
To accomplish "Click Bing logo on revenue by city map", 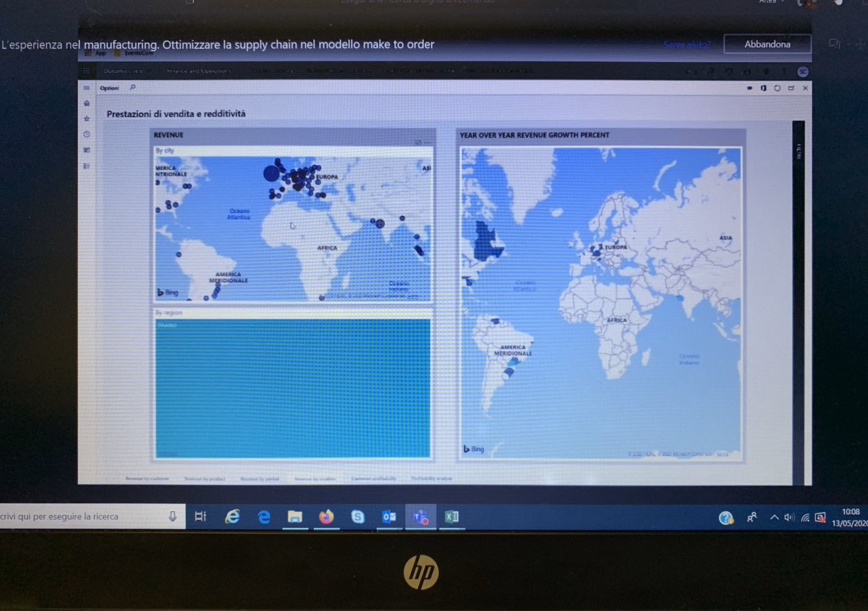I will [168, 292].
